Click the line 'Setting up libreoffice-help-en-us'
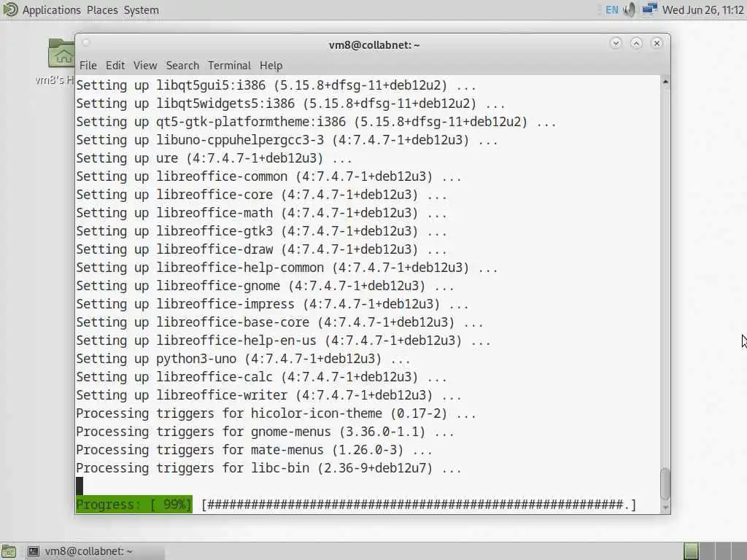The height and width of the screenshot is (560, 747). [x=284, y=341]
